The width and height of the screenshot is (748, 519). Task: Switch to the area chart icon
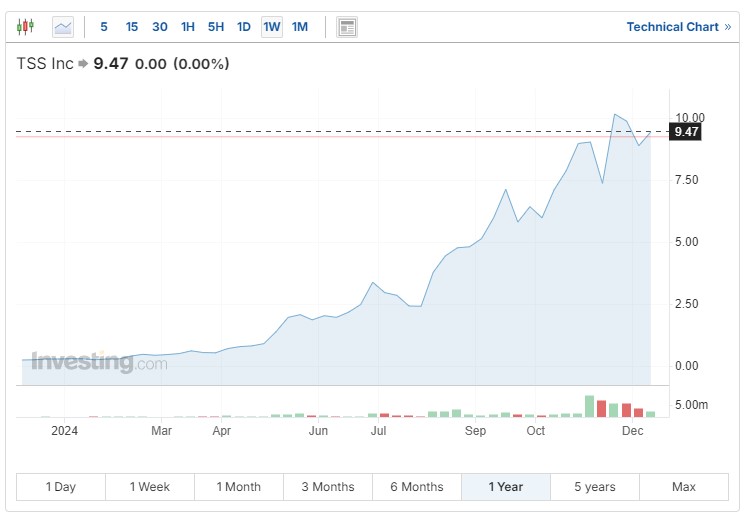tap(63, 27)
